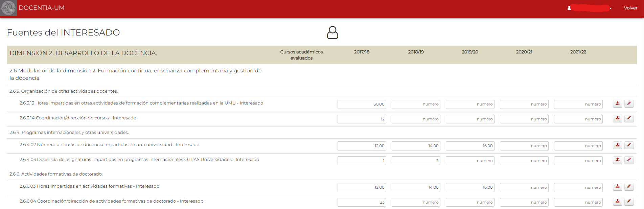
Task: Click the 2017/18 field containing 23
Action: 362,202
